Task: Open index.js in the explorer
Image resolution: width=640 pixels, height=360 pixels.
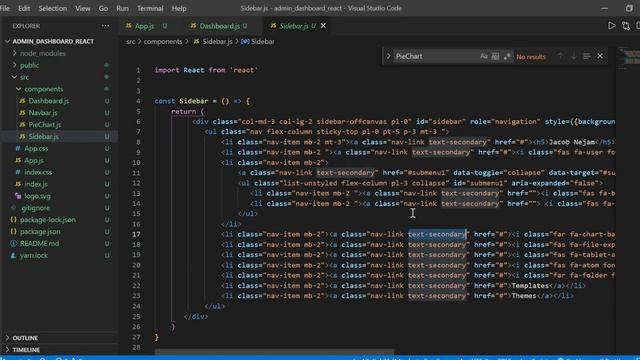Action: [x=36, y=184]
